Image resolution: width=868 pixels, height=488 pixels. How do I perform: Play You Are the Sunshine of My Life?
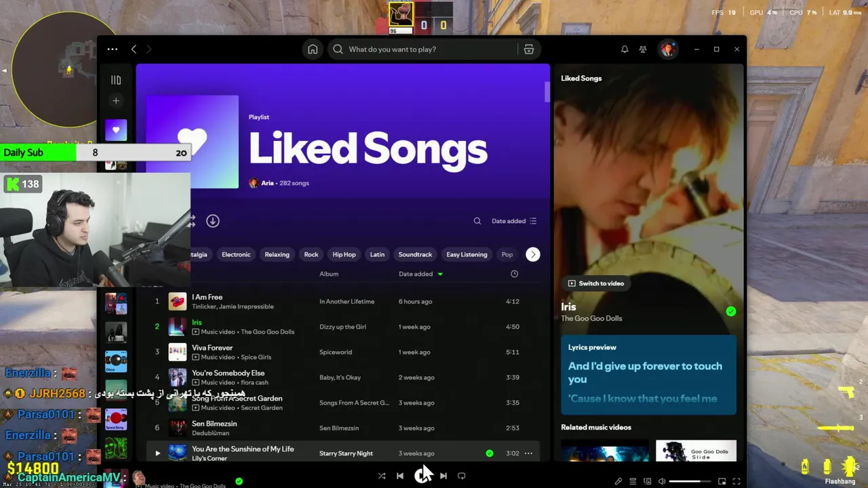[157, 453]
